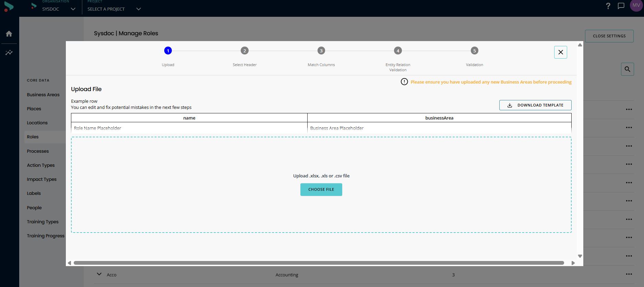Click the 'Sysdoc | Manage Roles' heading

[x=126, y=33]
